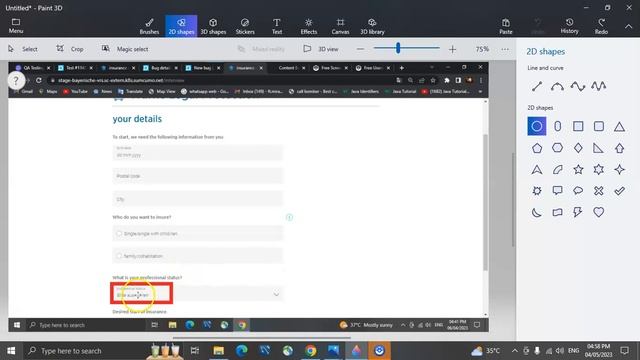Select the arc Curve tool

tap(557, 86)
